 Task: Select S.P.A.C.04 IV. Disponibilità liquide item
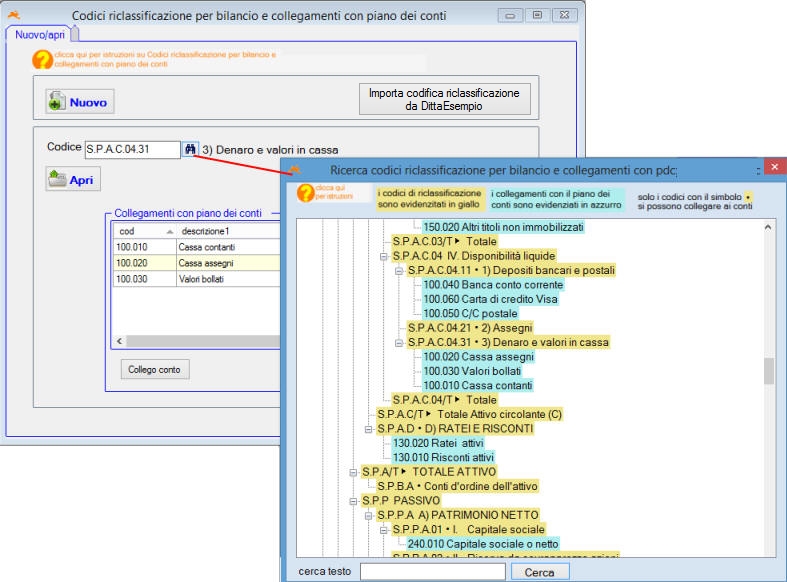pos(474,256)
